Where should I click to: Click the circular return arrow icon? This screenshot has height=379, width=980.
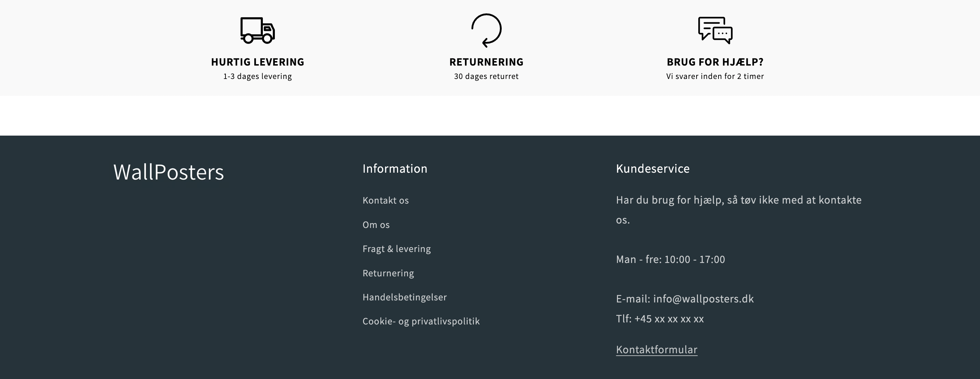coord(486,30)
